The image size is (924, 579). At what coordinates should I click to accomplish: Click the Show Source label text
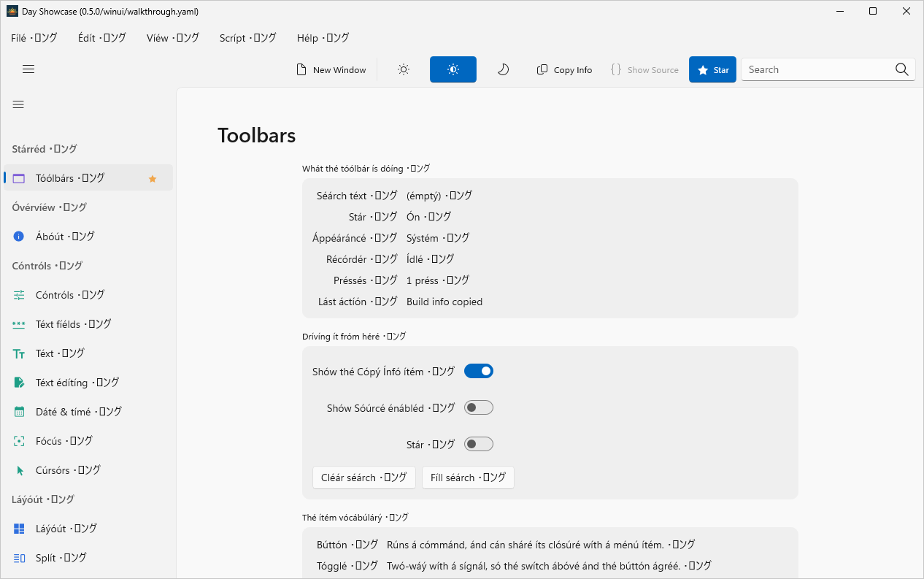[x=653, y=70]
